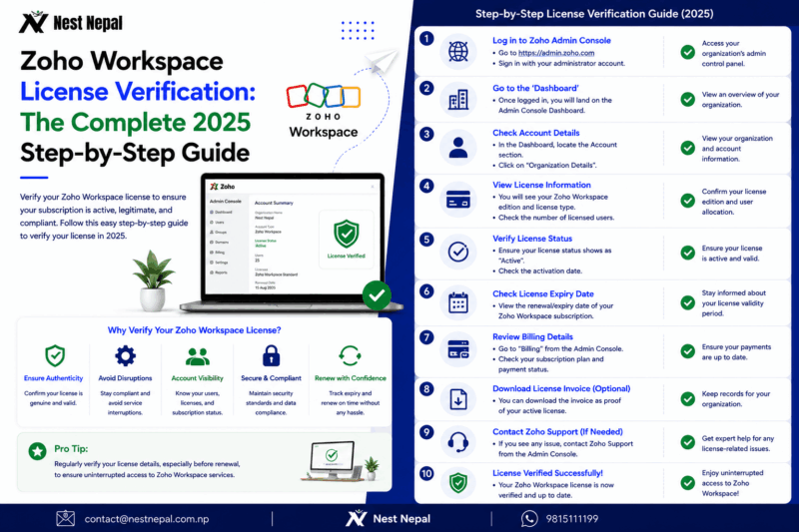
Task: Click the people icon above Account Visibility
Action: coord(198,357)
